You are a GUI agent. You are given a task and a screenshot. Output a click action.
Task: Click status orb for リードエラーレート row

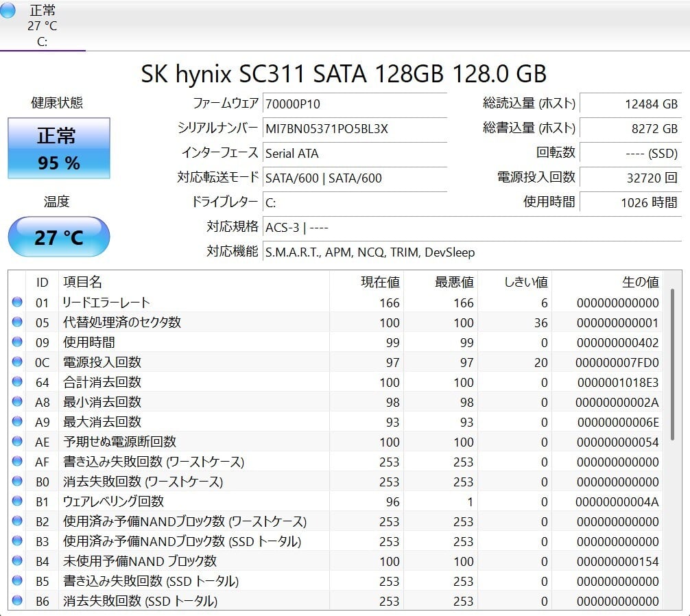click(17, 303)
